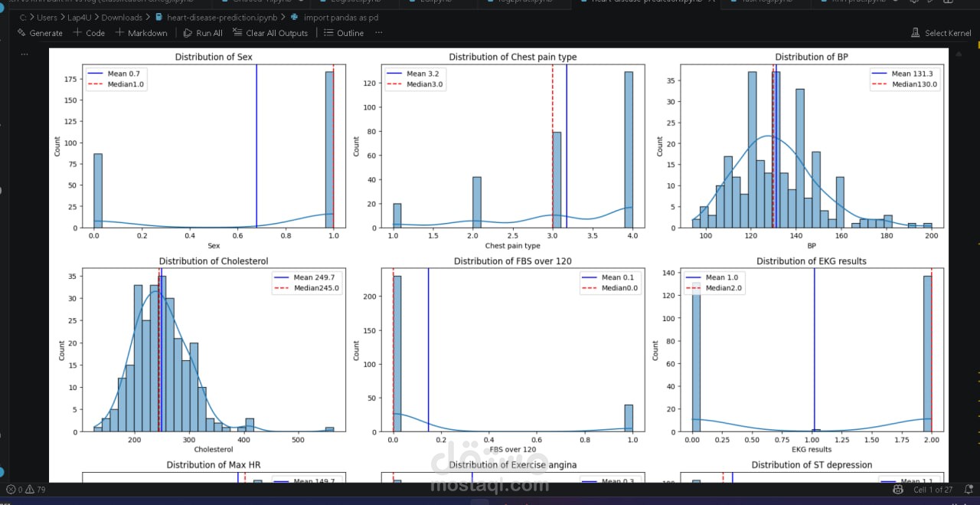Click 'Mean 249.7' legend in Cholesterol chart
Viewport: 980px width, 505px height.
pyautogui.click(x=314, y=277)
